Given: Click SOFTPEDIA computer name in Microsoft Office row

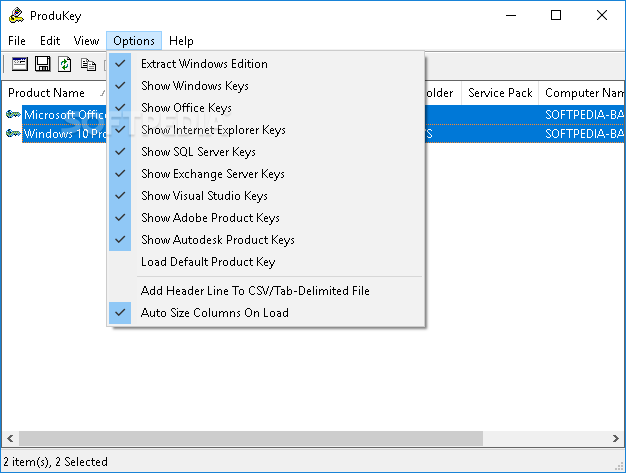Looking at the screenshot, I should click(x=584, y=115).
